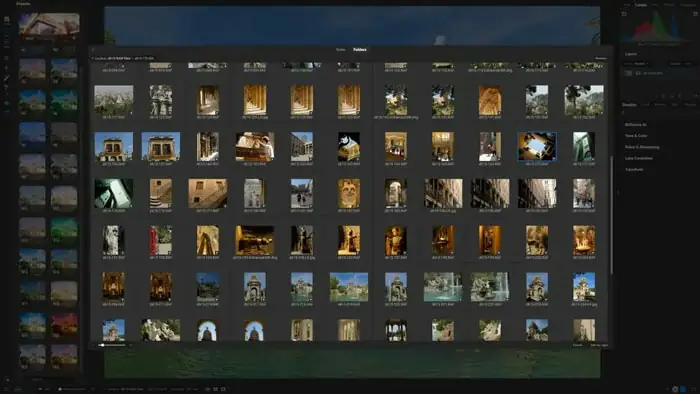Expand the Transform section

point(634,170)
